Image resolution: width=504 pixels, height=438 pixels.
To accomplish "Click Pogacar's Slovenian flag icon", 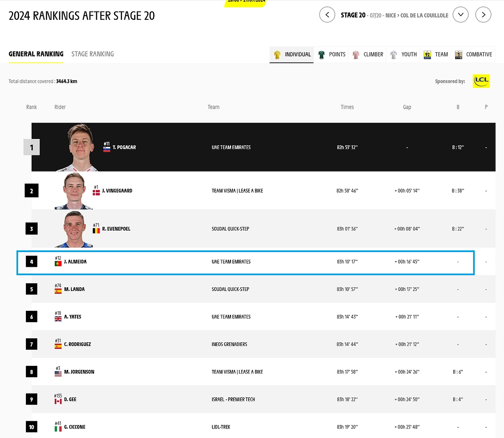I will coord(107,149).
